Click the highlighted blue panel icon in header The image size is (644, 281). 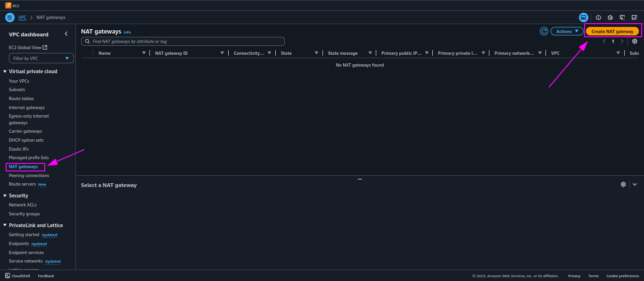(x=584, y=17)
